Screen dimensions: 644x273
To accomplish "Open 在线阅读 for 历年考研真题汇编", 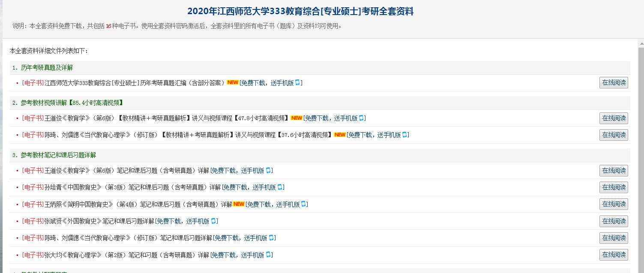I will click(614, 82).
